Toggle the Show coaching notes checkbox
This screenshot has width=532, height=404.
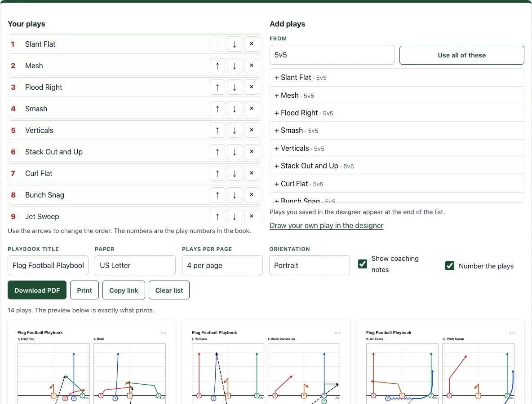pyautogui.click(x=362, y=264)
